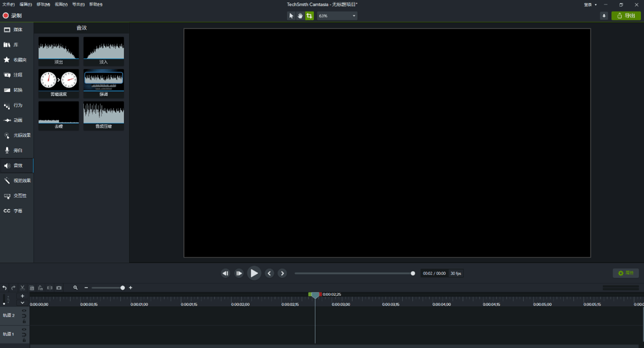Open the 交互性 (Interactivity) sidebar tab
This screenshot has height=348, width=644.
(17, 196)
